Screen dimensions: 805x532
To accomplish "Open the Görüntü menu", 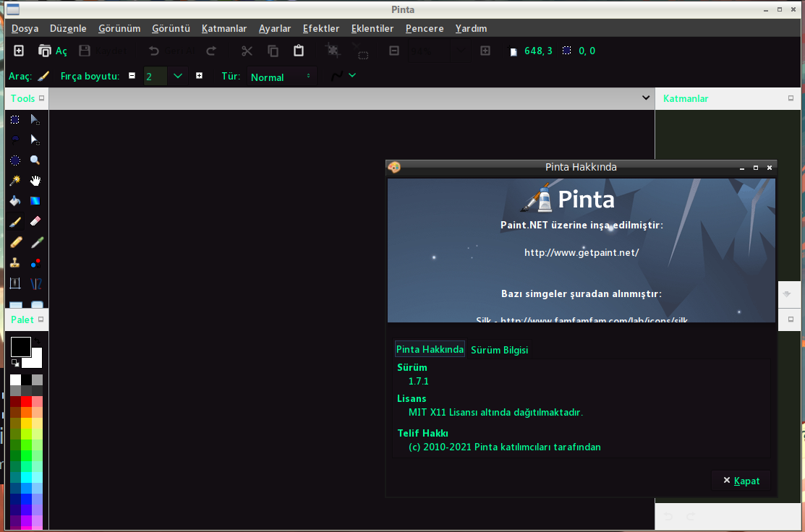I will [171, 29].
